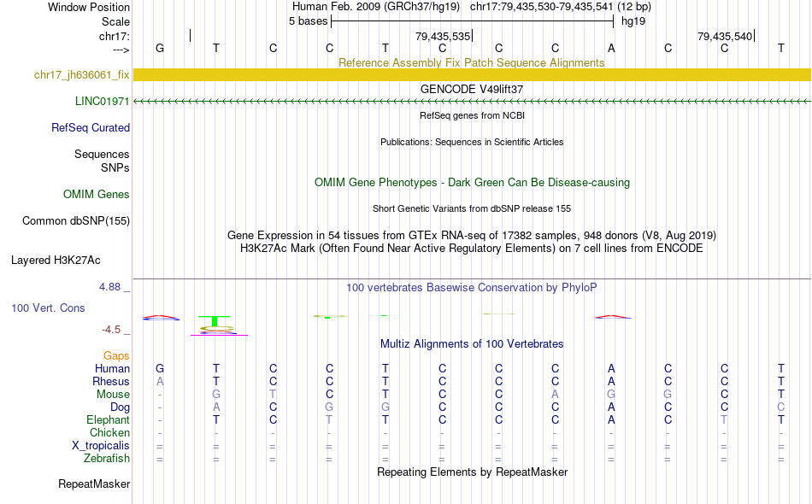Click the RefSeq genes from NCBI title
Viewport: 812px width, 504px height.
point(473,115)
